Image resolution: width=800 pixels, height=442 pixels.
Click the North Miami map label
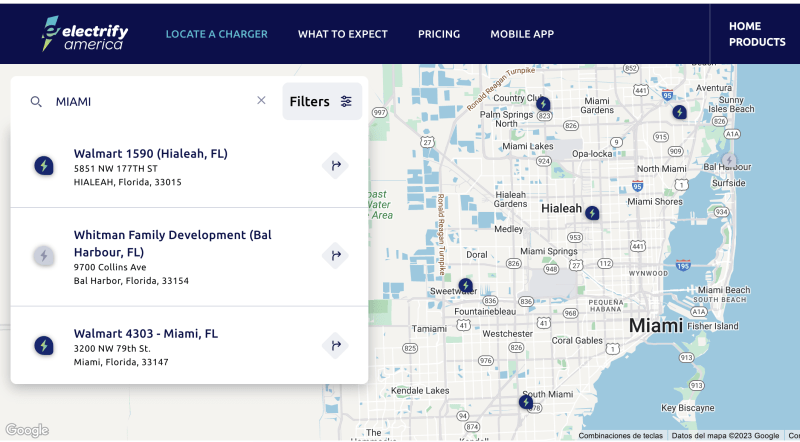[662, 169]
